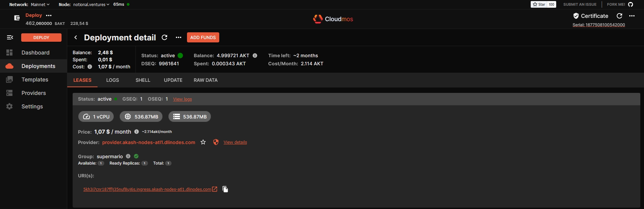Screen dimensions: 644x209
Task: Refresh the deployment detail
Action: point(164,37)
